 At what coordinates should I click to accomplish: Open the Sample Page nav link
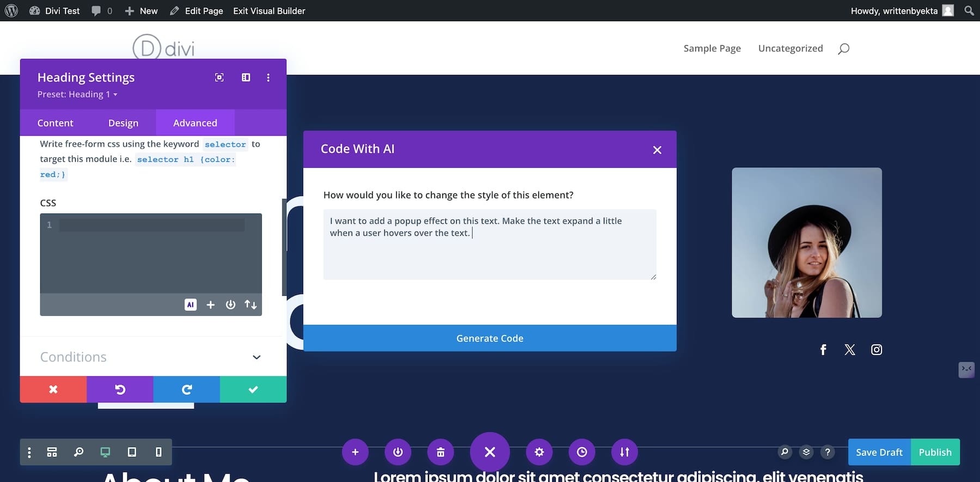pyautogui.click(x=712, y=48)
